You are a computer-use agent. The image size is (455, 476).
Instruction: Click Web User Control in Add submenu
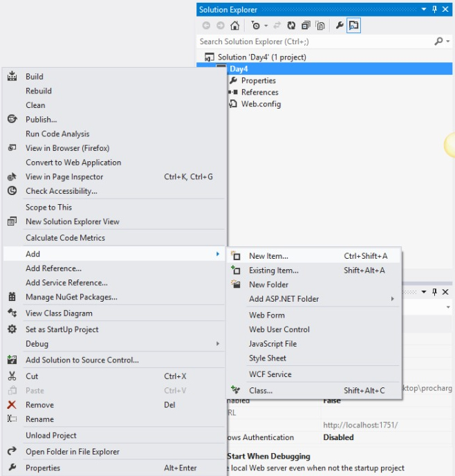point(279,329)
